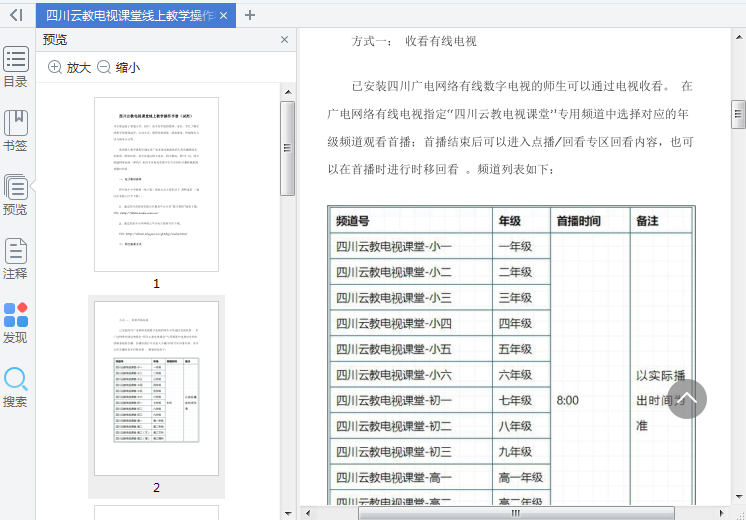Click the 8:00 broadcast time cell
Image resolution: width=746 pixels, height=520 pixels.
pos(590,369)
